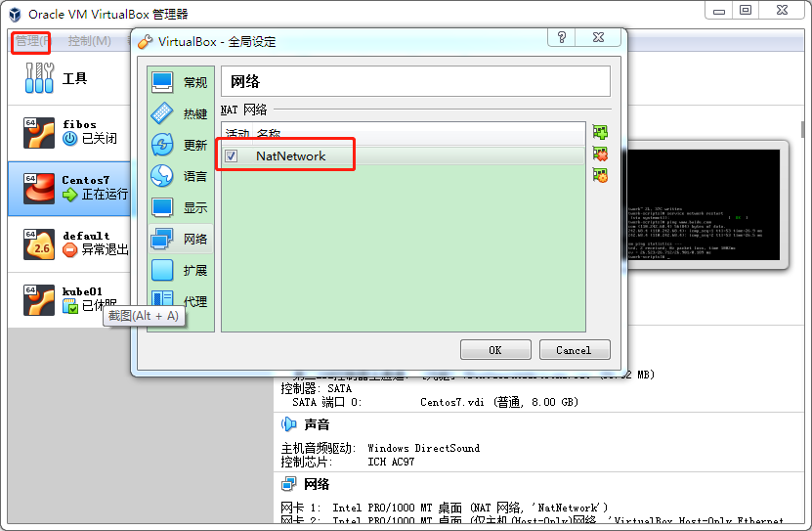Open the 更新 (Update) settings category
This screenshot has width=812, height=531.
tap(180, 145)
